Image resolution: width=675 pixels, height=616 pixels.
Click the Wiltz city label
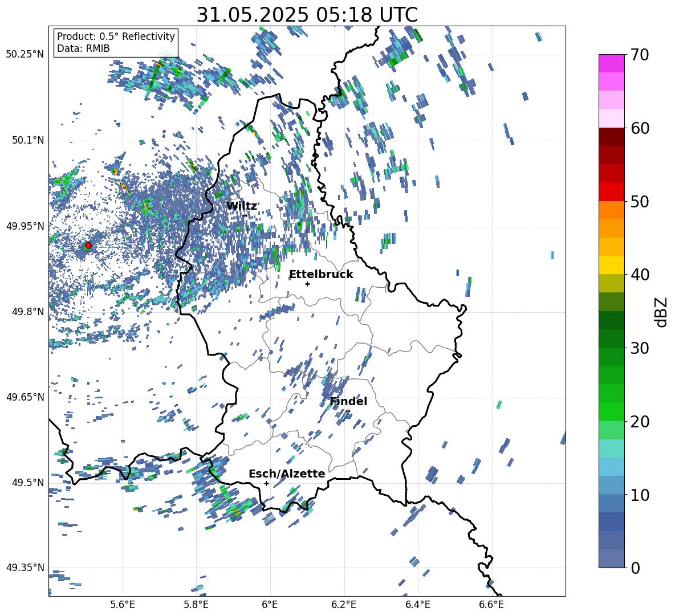[242, 206]
